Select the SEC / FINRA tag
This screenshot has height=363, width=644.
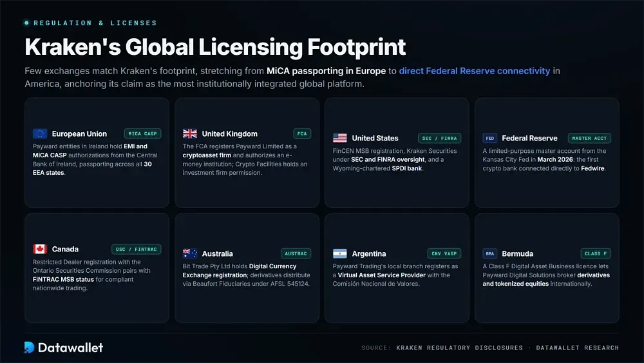pyautogui.click(x=439, y=138)
